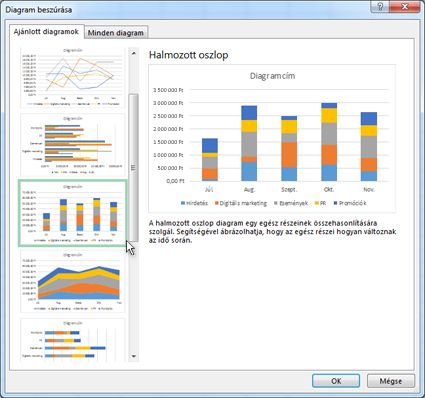The image size is (425, 398).
Task: Click the 1 500 000 Ft axis value
Action: pyautogui.click(x=168, y=142)
